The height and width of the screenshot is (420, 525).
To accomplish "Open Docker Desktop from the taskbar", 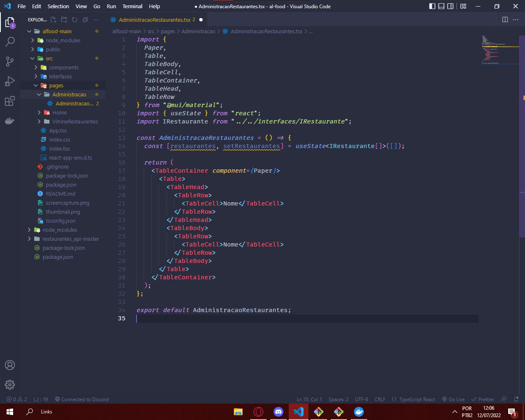I will [x=359, y=412].
